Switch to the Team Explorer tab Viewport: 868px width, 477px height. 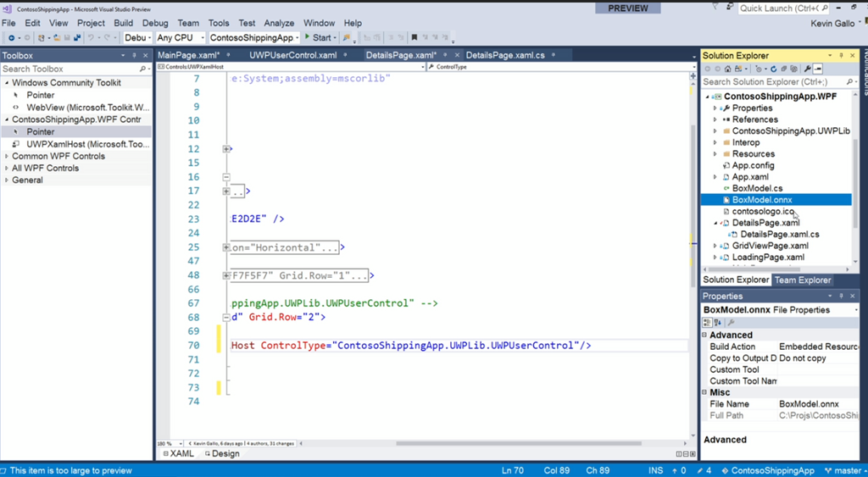pyautogui.click(x=803, y=280)
